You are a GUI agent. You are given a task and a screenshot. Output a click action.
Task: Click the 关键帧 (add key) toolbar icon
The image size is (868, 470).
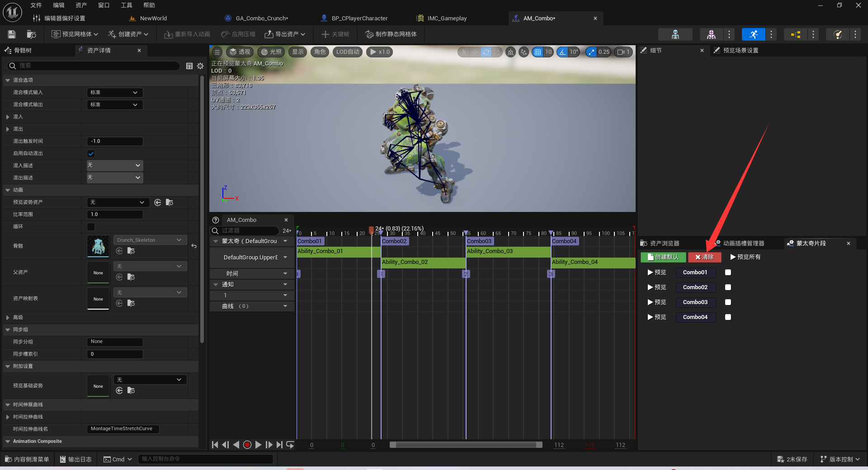coord(335,34)
